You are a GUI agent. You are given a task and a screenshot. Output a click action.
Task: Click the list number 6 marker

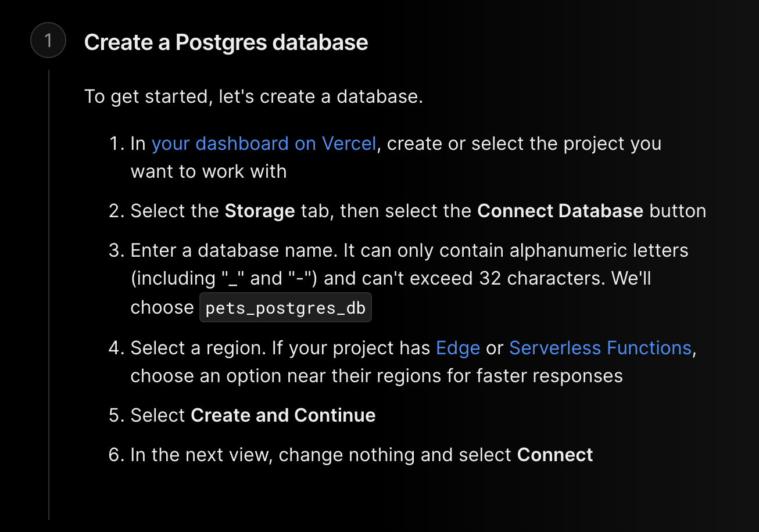pyautogui.click(x=117, y=455)
